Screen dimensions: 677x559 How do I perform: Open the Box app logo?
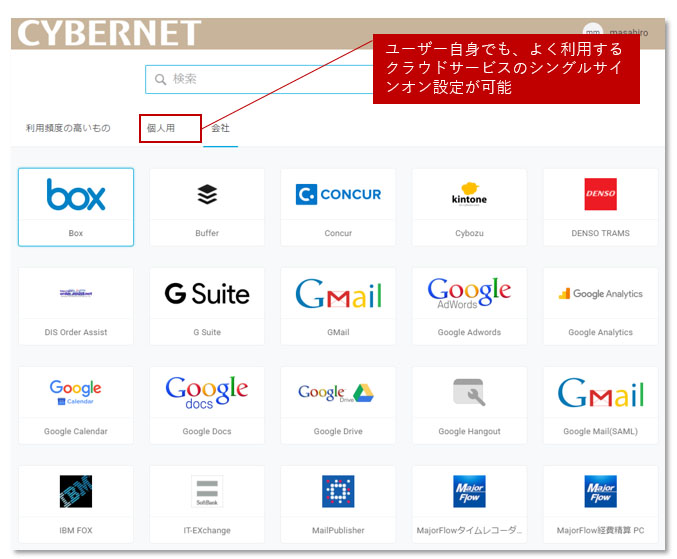(76, 194)
